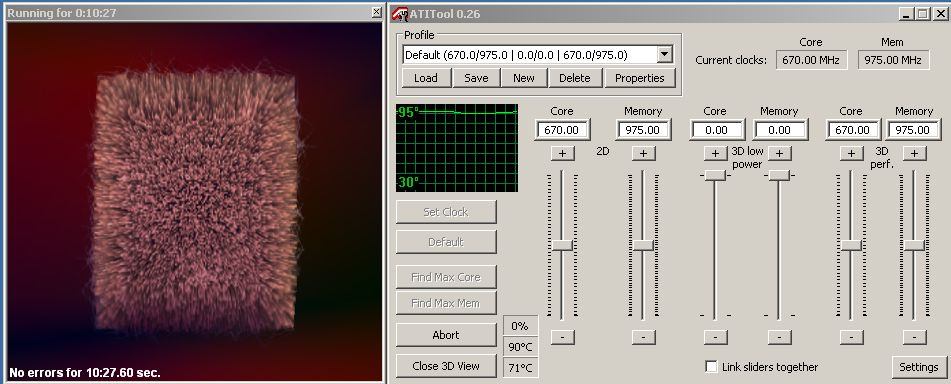Click the 2D Memory clock value field
This screenshot has width=951, height=384.
[643, 130]
